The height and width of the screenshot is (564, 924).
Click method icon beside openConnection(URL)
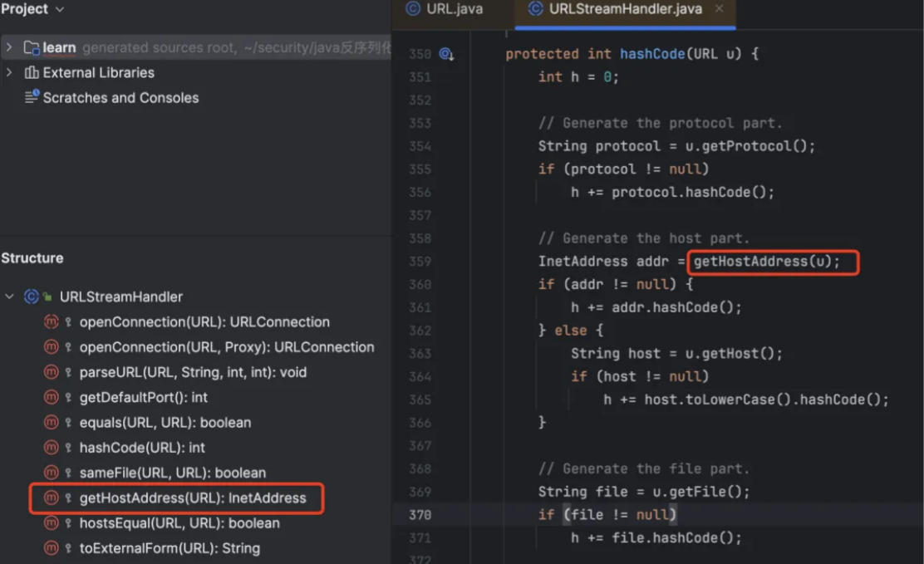pyautogui.click(x=52, y=321)
